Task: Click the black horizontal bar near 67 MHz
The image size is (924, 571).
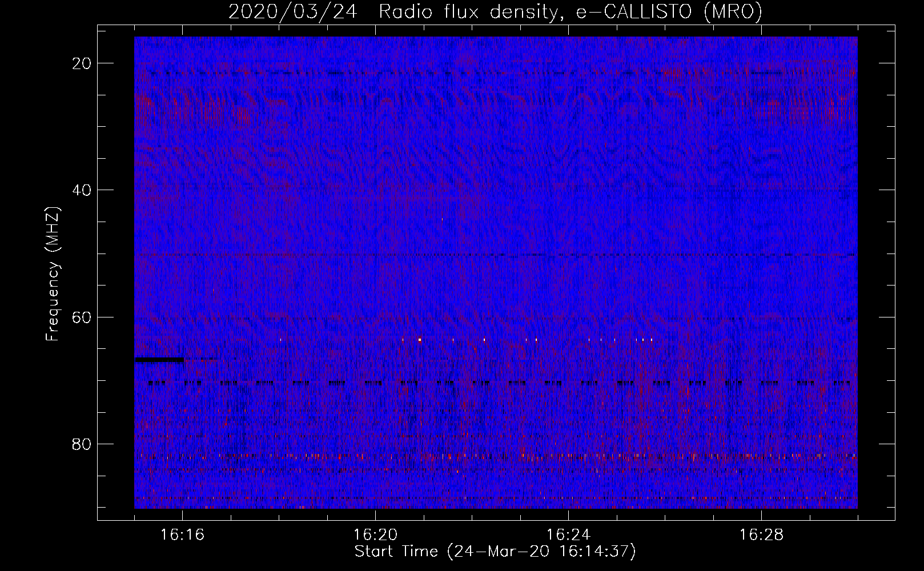Action: click(x=159, y=360)
